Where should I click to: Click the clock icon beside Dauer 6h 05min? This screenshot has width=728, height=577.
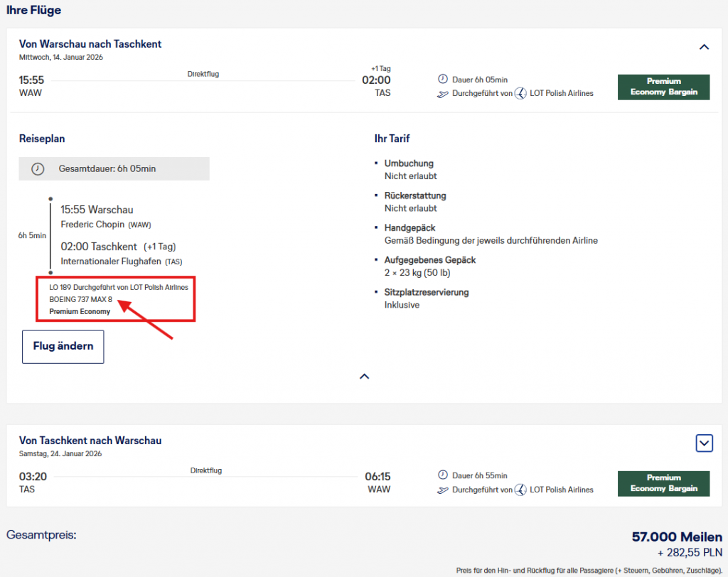click(x=443, y=80)
